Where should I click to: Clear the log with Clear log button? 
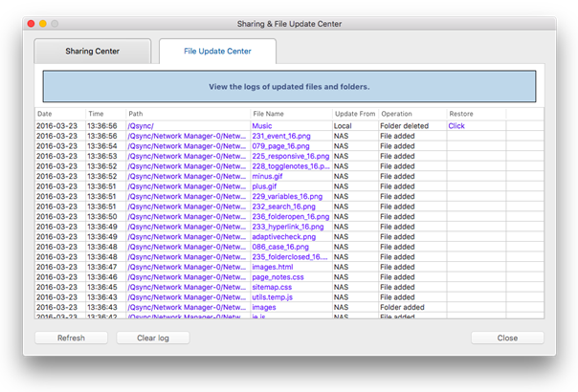pos(153,338)
